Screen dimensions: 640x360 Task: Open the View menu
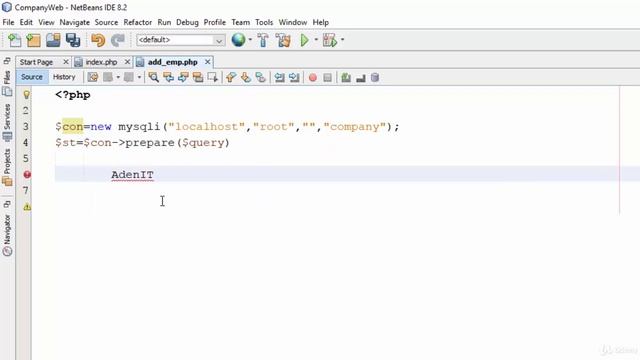tap(46, 22)
